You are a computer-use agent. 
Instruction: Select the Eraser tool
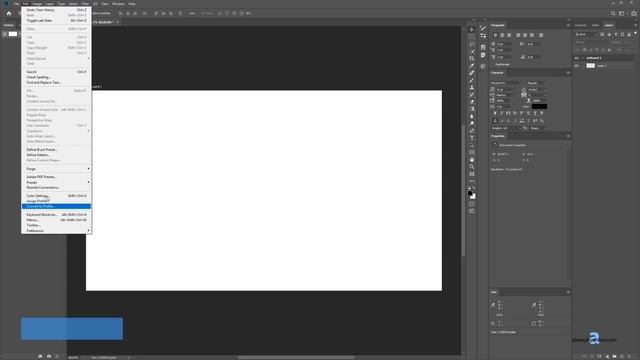pyautogui.click(x=471, y=102)
